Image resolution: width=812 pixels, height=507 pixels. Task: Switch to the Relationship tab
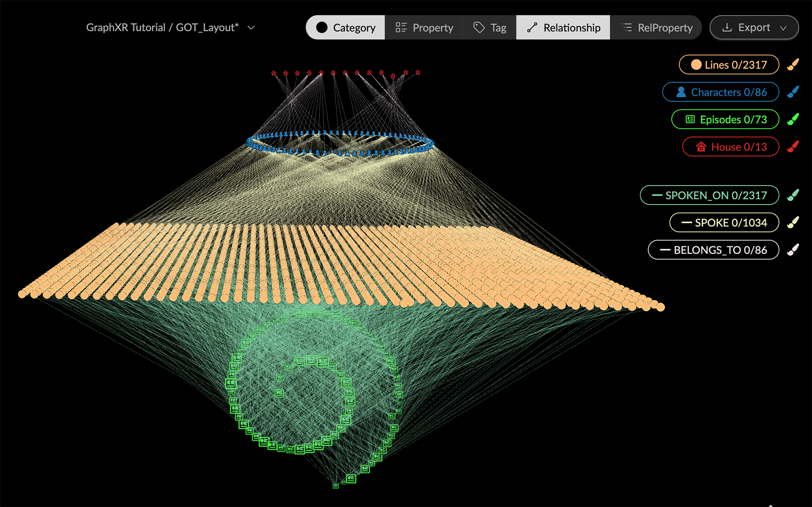(x=563, y=27)
